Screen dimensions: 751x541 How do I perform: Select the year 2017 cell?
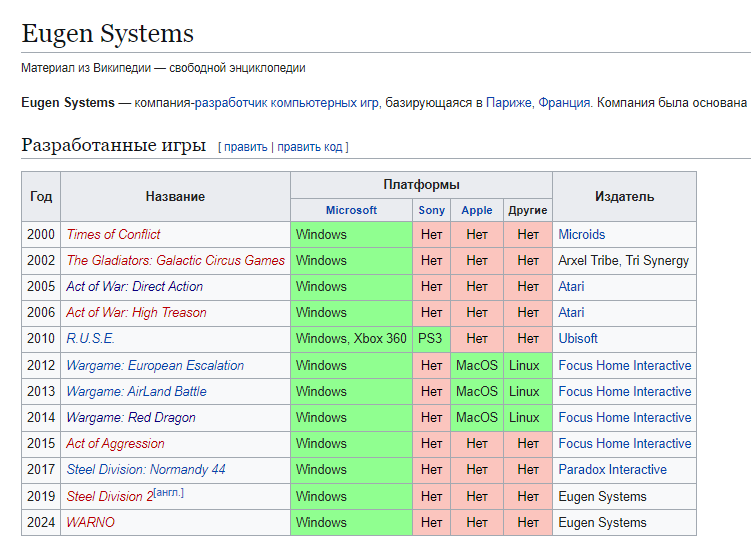[x=41, y=469]
